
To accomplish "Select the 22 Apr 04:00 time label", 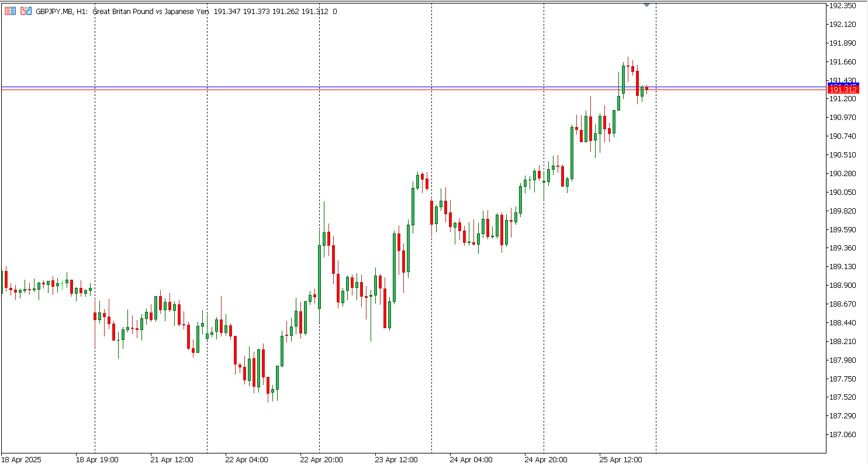I will pyautogui.click(x=246, y=460).
